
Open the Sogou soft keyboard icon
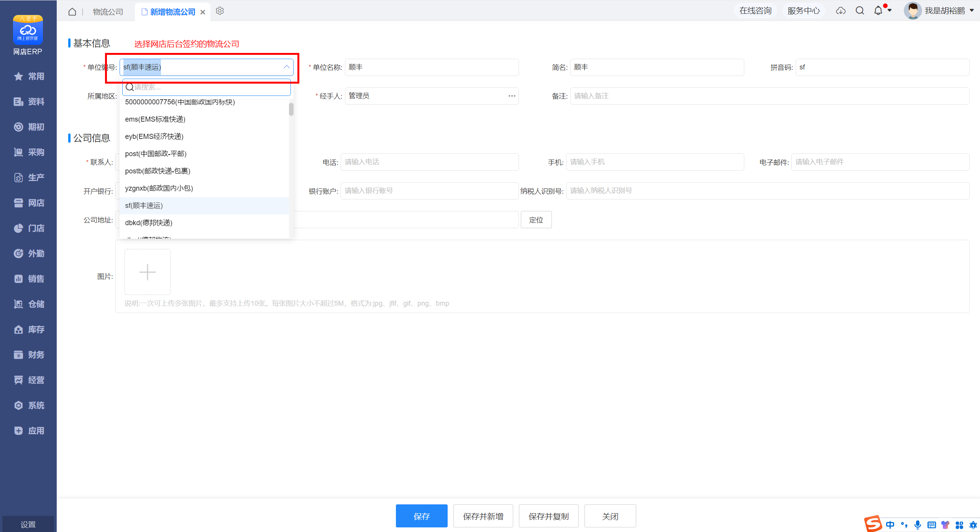[x=932, y=525]
